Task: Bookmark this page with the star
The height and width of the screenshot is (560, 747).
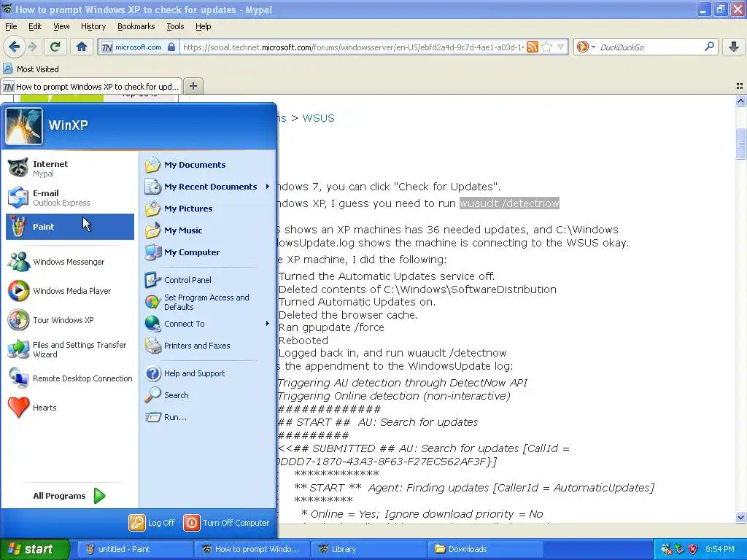Action: click(547, 47)
